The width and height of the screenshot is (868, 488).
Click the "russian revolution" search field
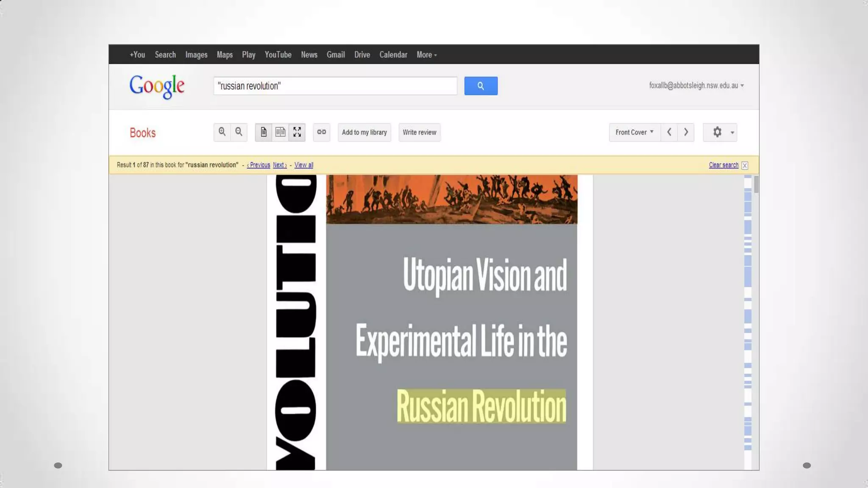click(x=335, y=86)
